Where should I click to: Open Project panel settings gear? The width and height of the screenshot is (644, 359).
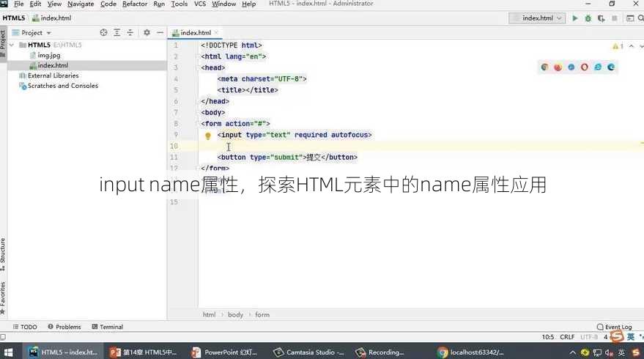coord(147,32)
